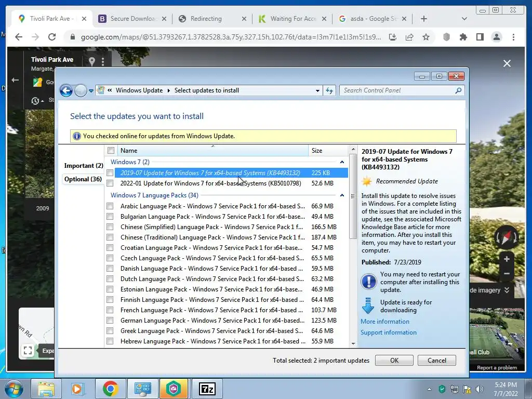Viewport: 532px width, 399px height.
Task: Switch to the Secure Download tab
Action: click(132, 19)
